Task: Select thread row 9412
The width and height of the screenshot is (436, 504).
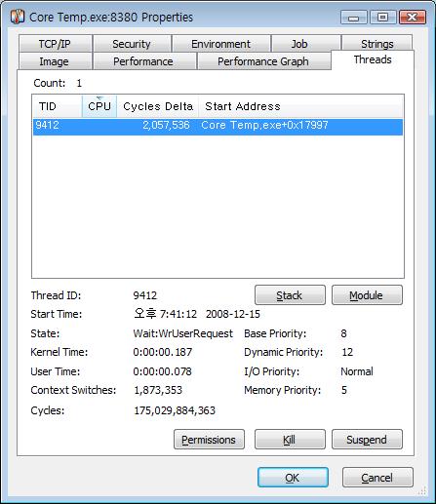Action: 218,127
